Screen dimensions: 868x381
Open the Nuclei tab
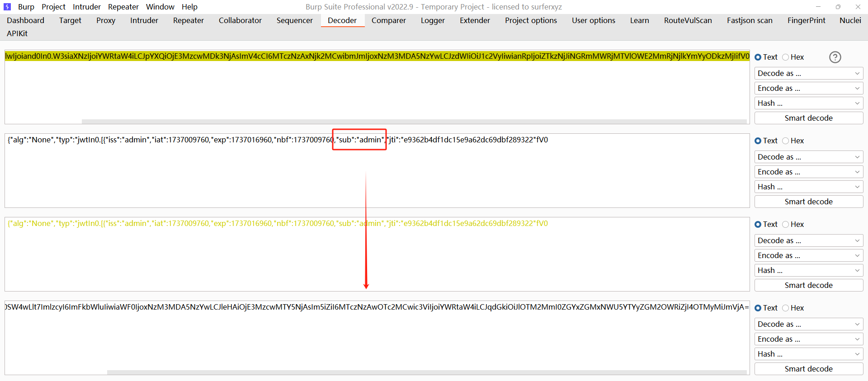point(850,20)
